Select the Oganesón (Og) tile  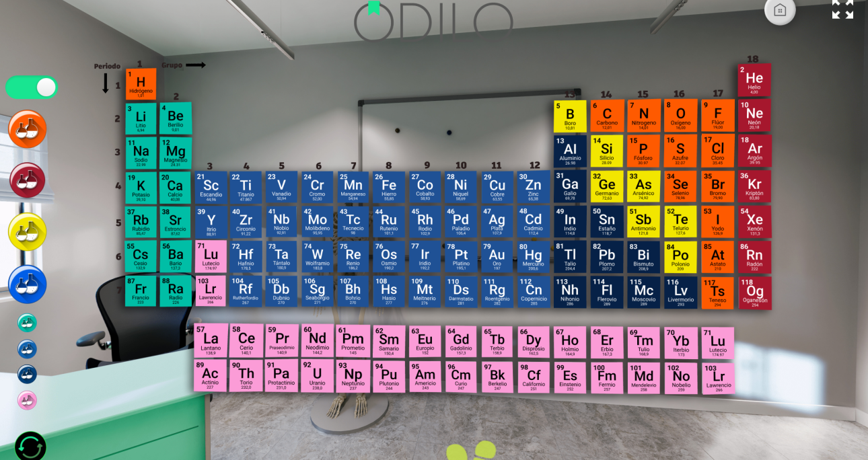tap(754, 293)
